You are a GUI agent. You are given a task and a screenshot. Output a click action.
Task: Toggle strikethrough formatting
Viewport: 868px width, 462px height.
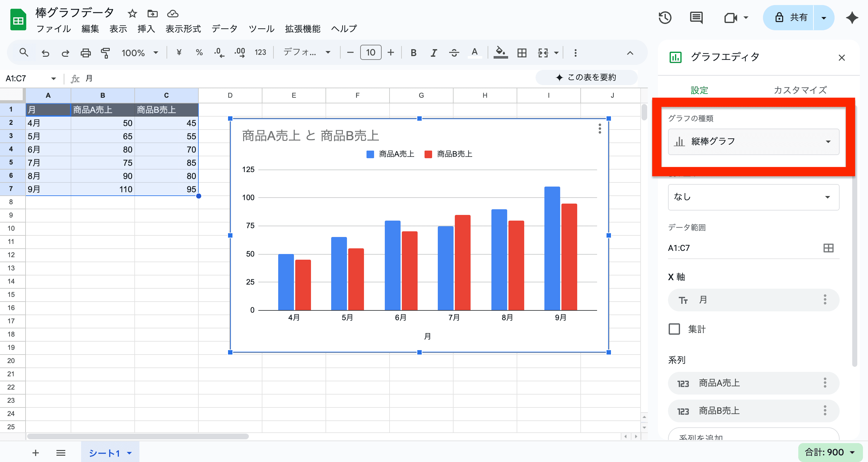[x=454, y=53]
